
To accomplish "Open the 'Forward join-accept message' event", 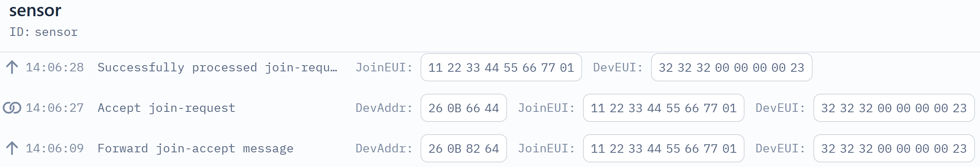I will [x=195, y=148].
